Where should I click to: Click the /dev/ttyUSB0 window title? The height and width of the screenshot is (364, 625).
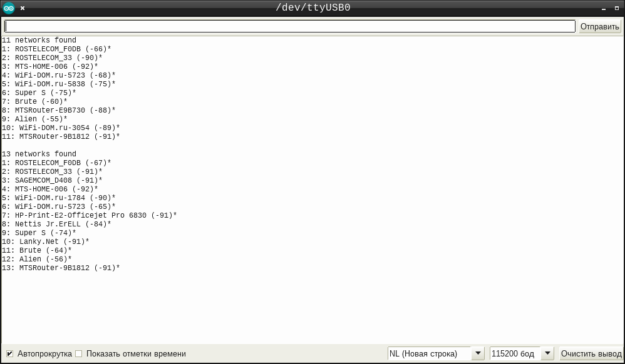pos(313,8)
